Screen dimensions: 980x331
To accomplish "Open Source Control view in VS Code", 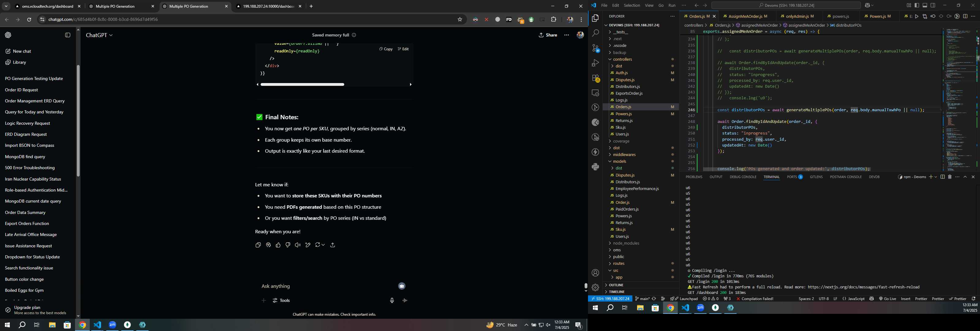I will coord(595,48).
